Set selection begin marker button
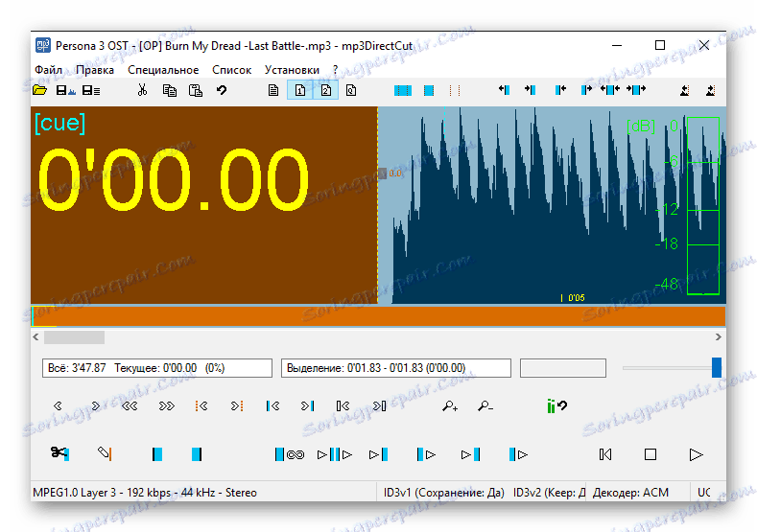Viewport: 757px width, 532px height. 157,454
